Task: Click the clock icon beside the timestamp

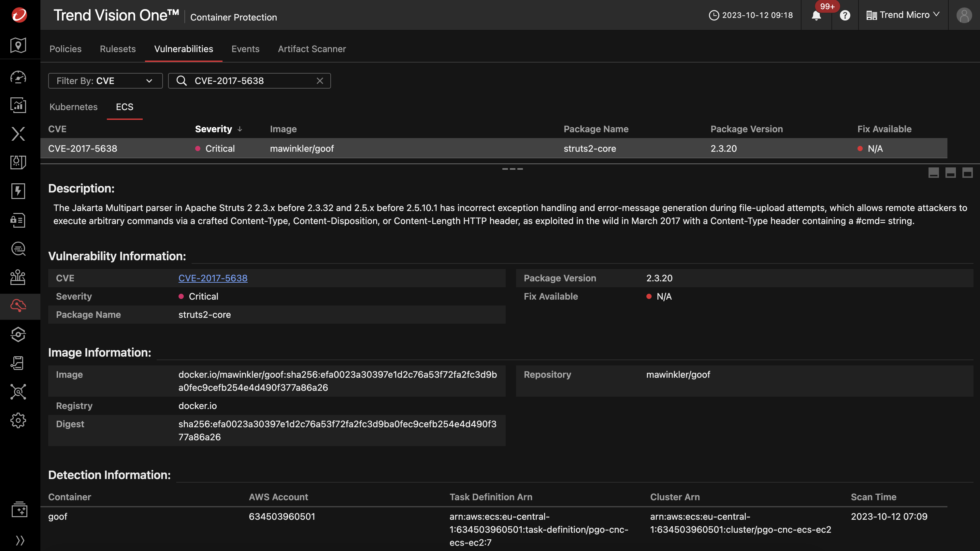Action: pyautogui.click(x=714, y=15)
